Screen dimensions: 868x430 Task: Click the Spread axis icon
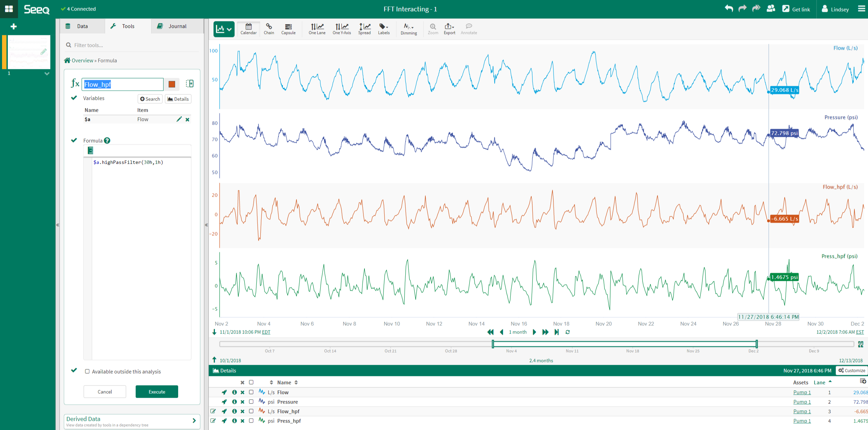364,29
